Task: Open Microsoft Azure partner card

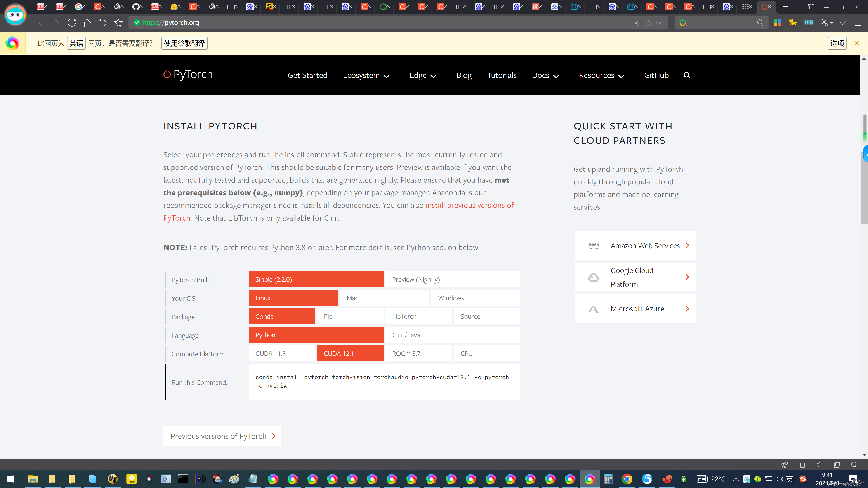Action: [x=635, y=308]
